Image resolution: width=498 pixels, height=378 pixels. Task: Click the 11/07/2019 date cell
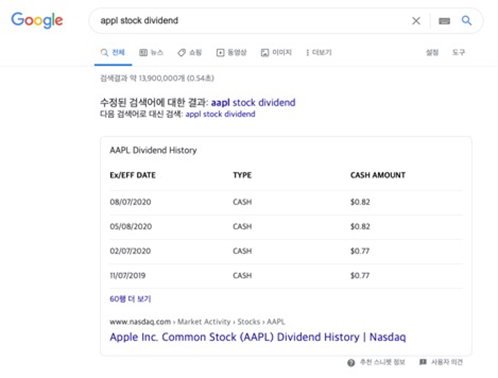[128, 276]
